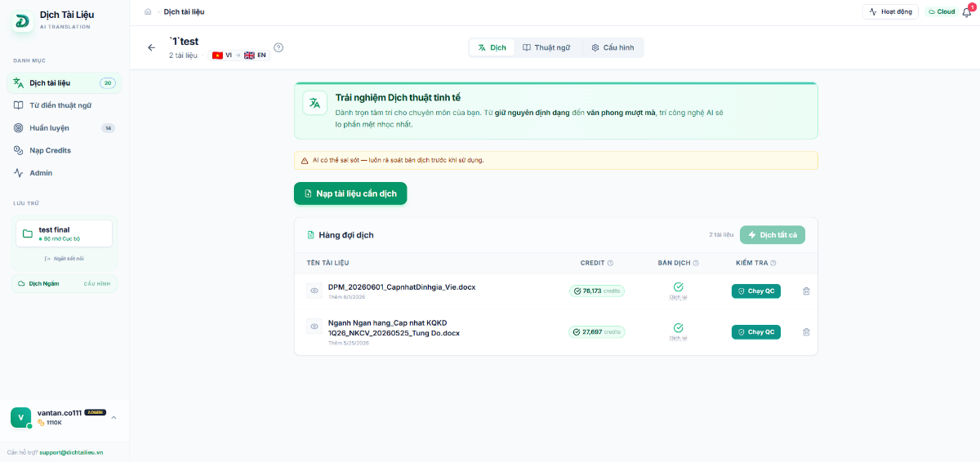Click the V user avatar
The width and height of the screenshot is (980, 462).
pyautogui.click(x=21, y=418)
